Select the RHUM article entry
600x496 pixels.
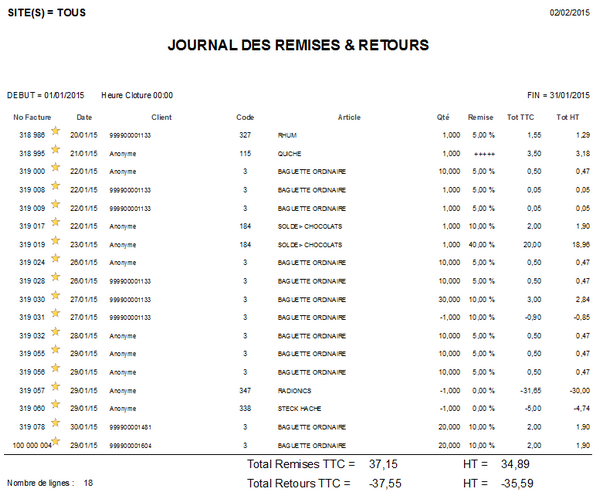click(288, 134)
